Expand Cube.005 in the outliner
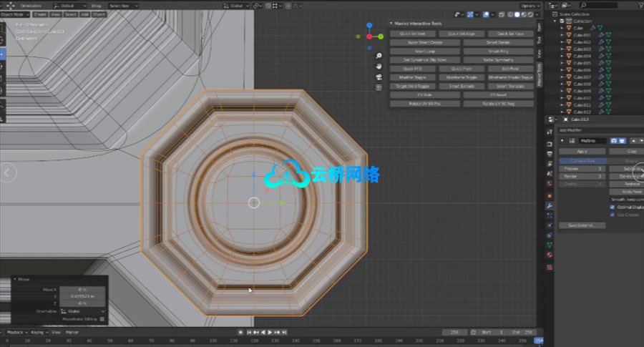Viewport: 644px width, 347px height. [x=563, y=63]
